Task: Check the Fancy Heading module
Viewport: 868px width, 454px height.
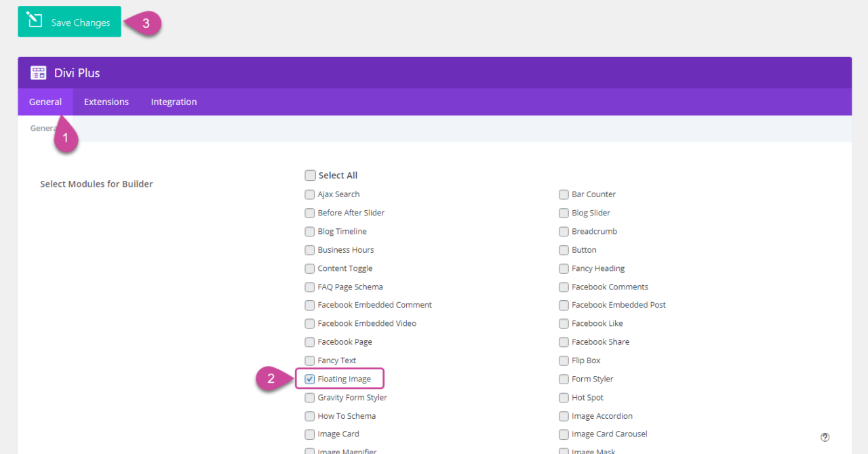Action: click(564, 268)
